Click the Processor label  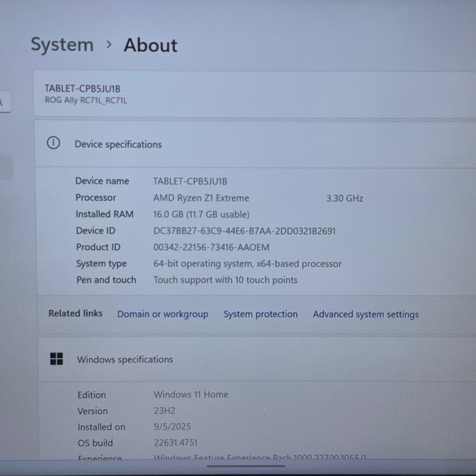pos(96,197)
